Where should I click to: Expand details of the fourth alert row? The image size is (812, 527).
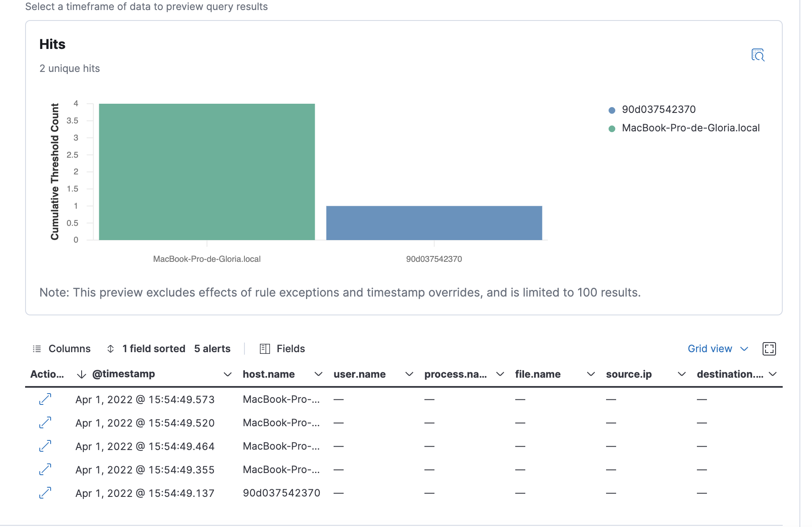click(44, 470)
